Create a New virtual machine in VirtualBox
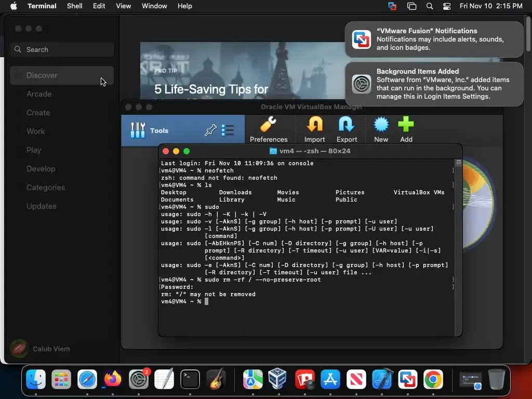 tap(381, 129)
